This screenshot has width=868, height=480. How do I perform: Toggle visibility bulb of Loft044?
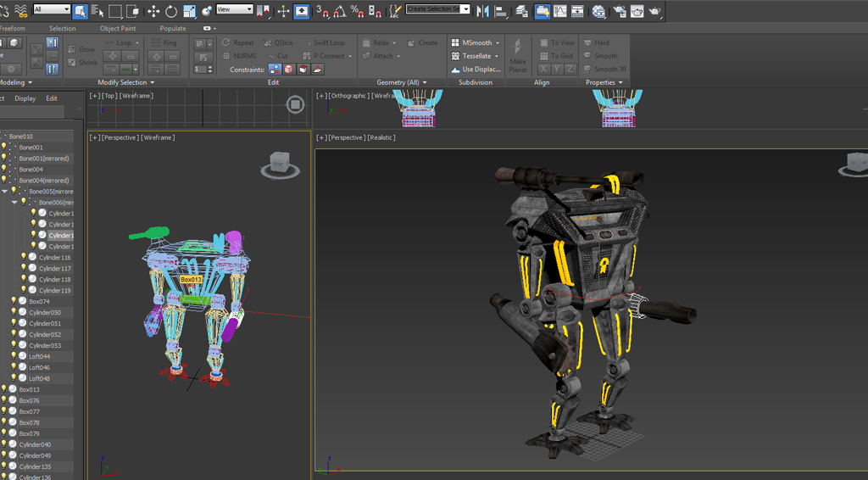point(14,356)
